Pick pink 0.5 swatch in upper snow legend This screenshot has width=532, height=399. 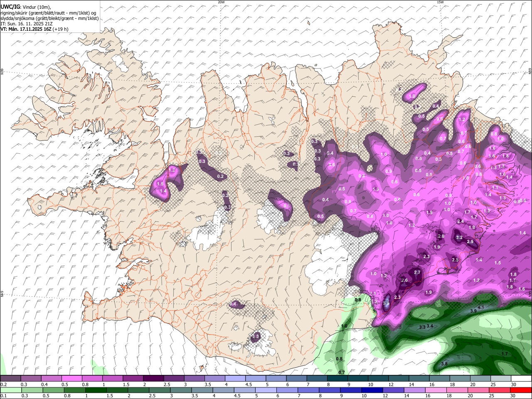click(x=71, y=379)
